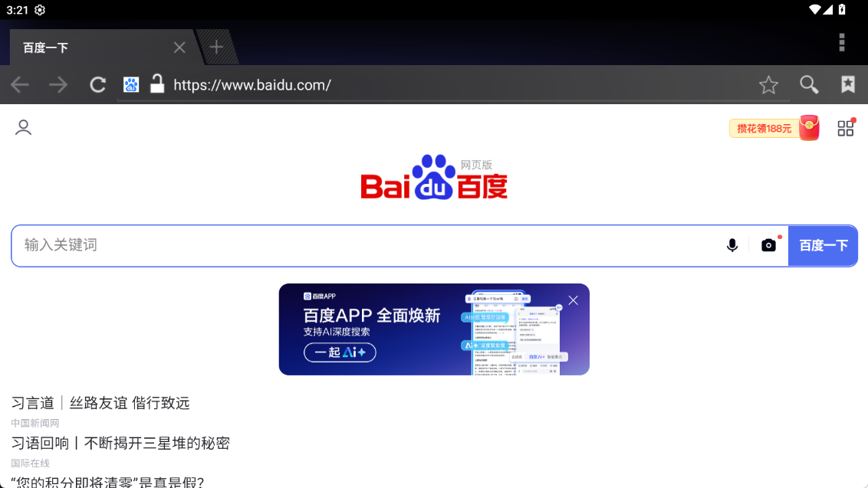Open news 习言道｜丝路友谊 偕行致远

[x=100, y=403]
